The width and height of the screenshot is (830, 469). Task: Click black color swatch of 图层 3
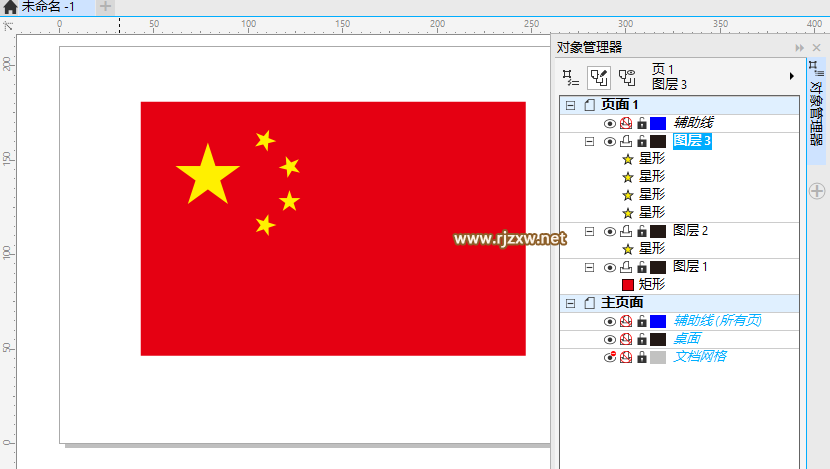click(657, 141)
